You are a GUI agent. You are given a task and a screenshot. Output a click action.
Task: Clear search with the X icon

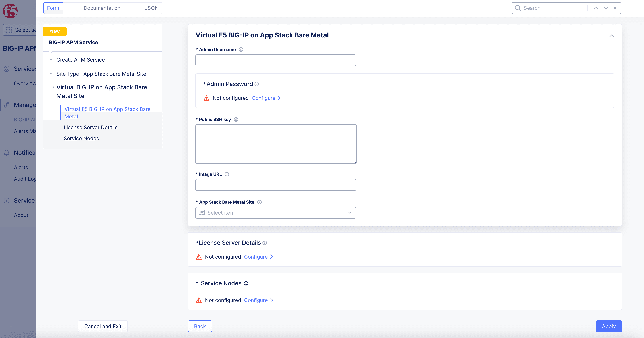(615, 8)
